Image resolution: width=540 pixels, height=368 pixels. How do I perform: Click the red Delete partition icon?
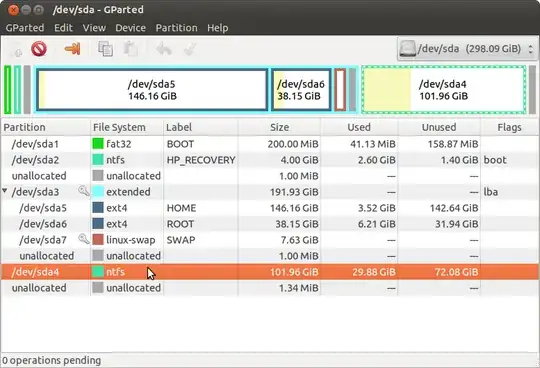[39, 49]
